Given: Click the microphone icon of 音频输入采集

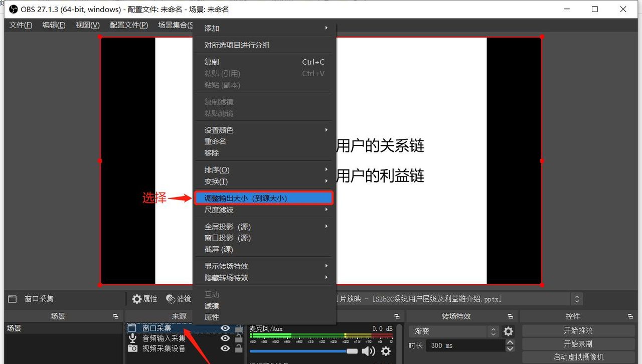Looking at the screenshot, I should click(x=132, y=338).
